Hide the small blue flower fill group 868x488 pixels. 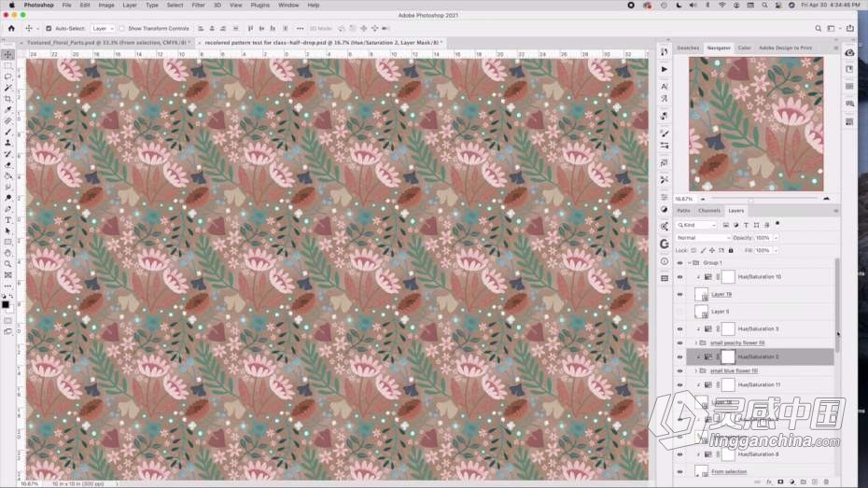coord(679,370)
